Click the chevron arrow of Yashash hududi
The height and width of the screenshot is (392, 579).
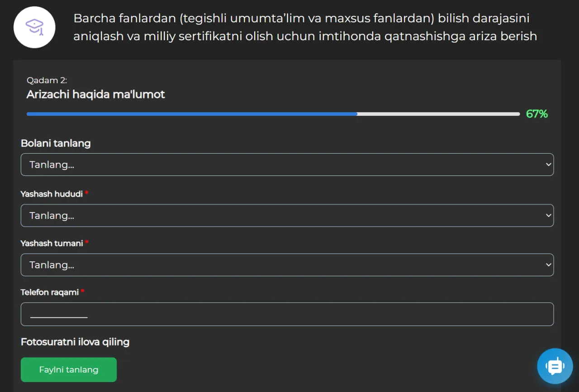pos(548,216)
